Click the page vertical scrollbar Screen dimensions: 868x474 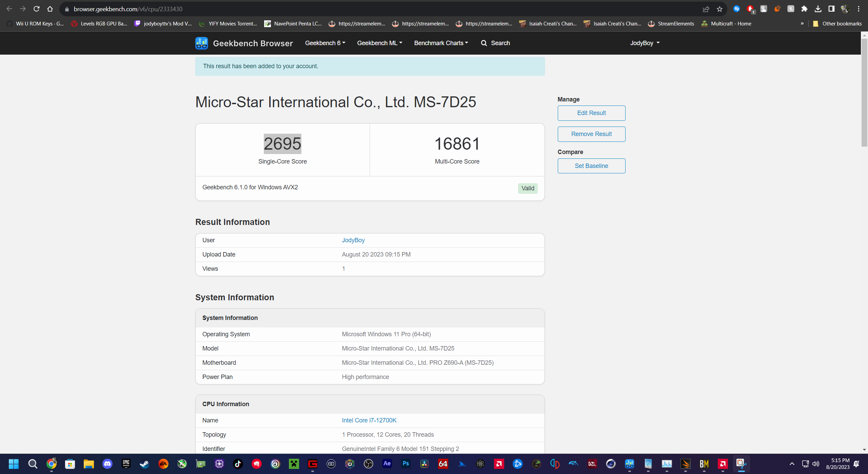pos(864,92)
